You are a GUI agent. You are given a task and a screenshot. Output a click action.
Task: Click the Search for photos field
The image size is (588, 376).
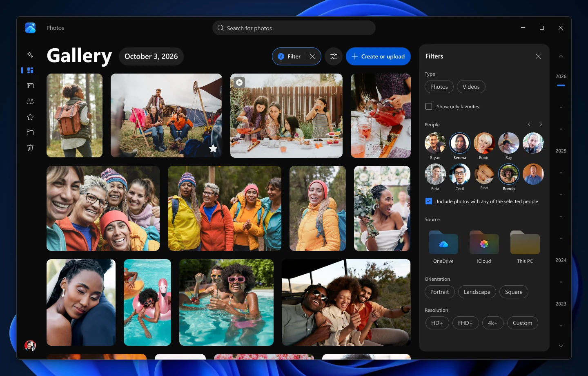pos(294,28)
